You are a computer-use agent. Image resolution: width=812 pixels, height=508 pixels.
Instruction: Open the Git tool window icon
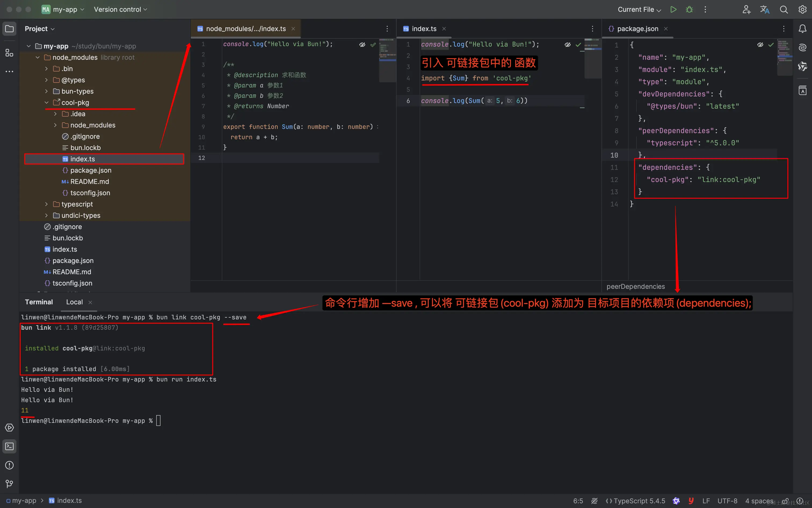pyautogui.click(x=9, y=484)
